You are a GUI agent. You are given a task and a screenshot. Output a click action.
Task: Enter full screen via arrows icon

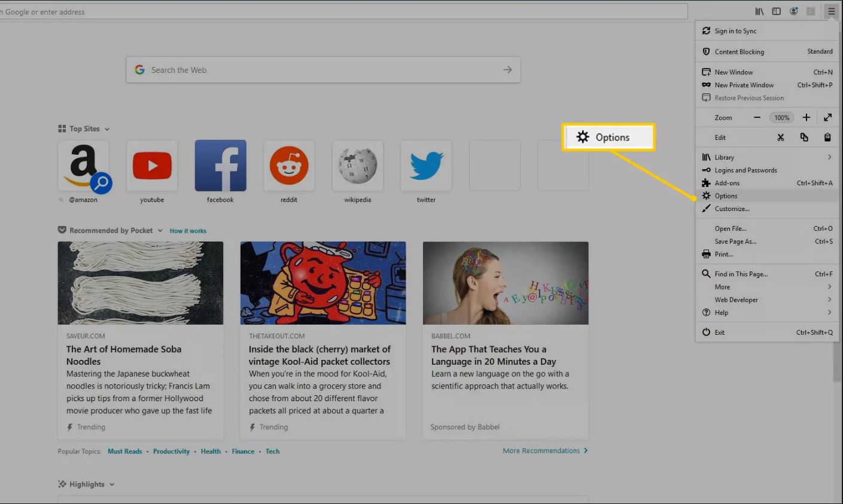(x=827, y=118)
